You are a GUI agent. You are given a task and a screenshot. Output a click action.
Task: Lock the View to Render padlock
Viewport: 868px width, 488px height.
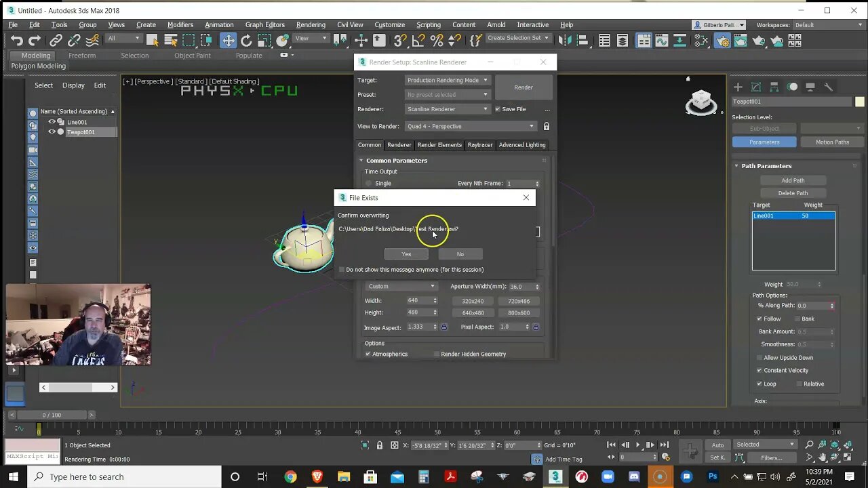click(546, 126)
